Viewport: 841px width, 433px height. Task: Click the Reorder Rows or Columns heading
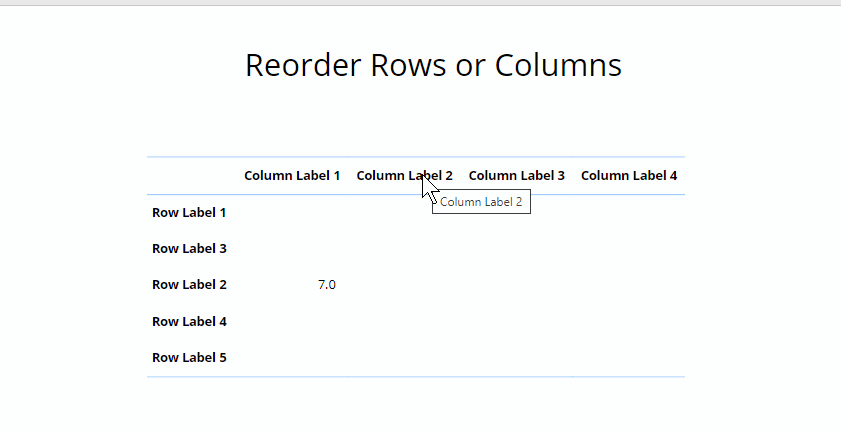coord(433,65)
